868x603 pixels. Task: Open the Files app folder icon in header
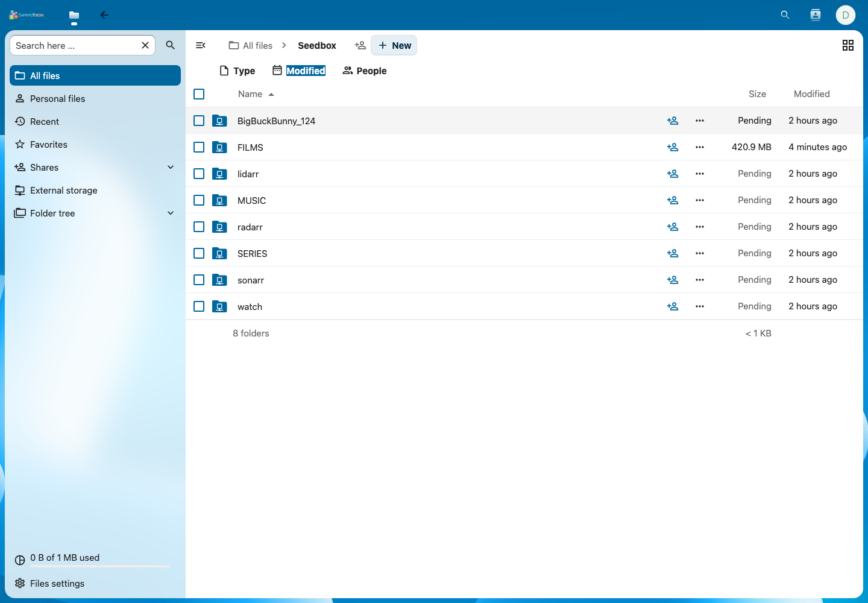point(74,15)
